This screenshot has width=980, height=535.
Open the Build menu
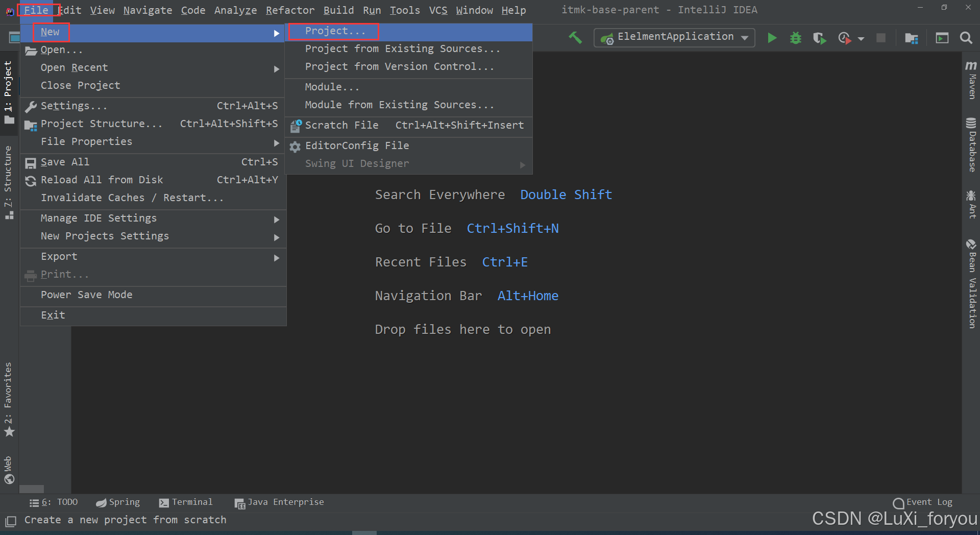coord(338,10)
